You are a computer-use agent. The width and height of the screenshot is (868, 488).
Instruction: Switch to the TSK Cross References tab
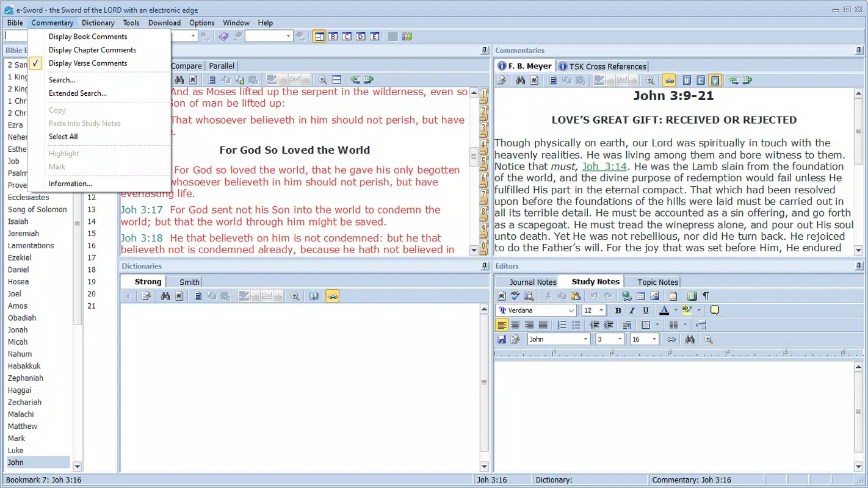(602, 66)
